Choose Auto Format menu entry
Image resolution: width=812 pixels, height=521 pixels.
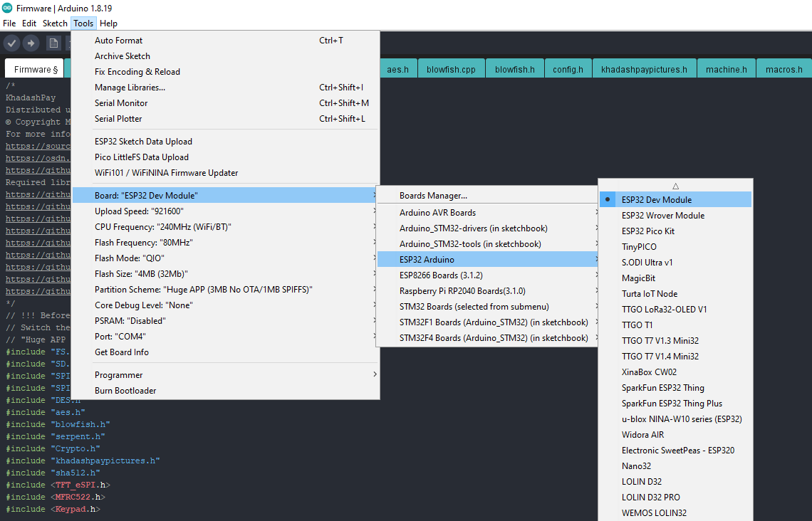(226, 41)
